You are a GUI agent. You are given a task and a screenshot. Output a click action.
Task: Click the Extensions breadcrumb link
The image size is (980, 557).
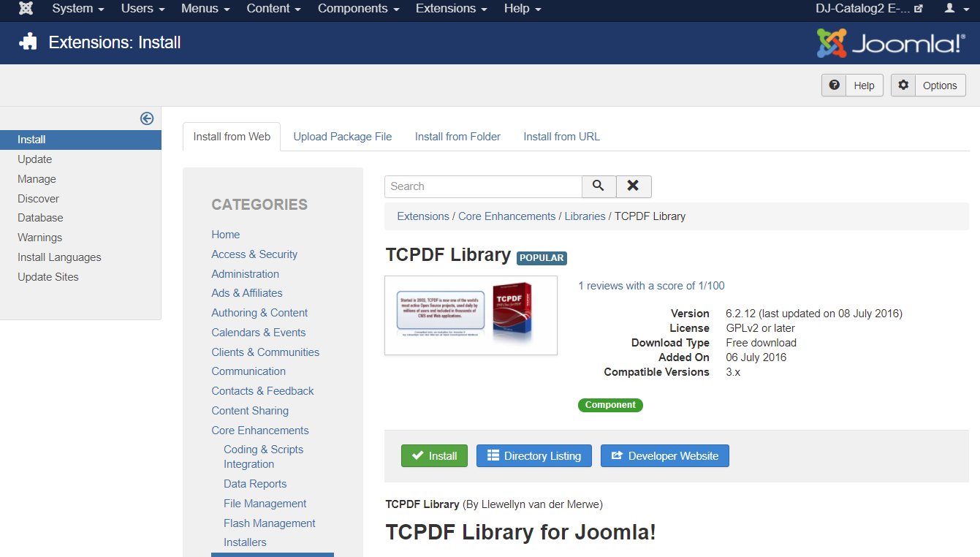pos(423,216)
